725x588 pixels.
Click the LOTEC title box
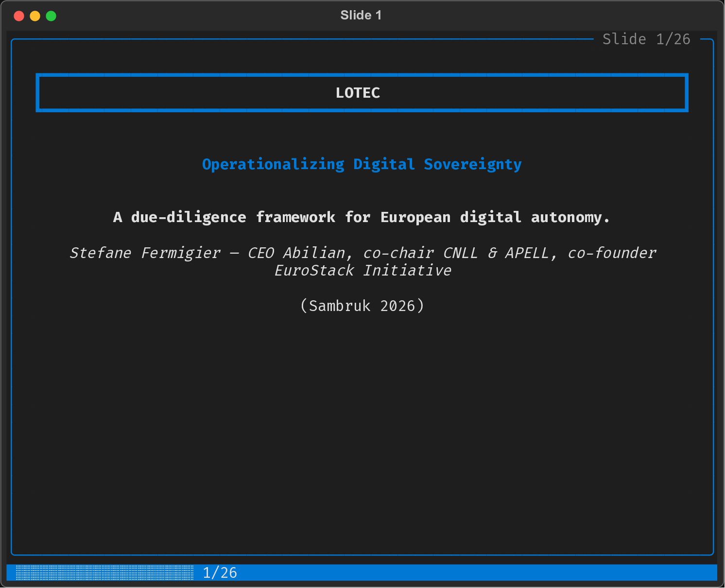pos(362,93)
